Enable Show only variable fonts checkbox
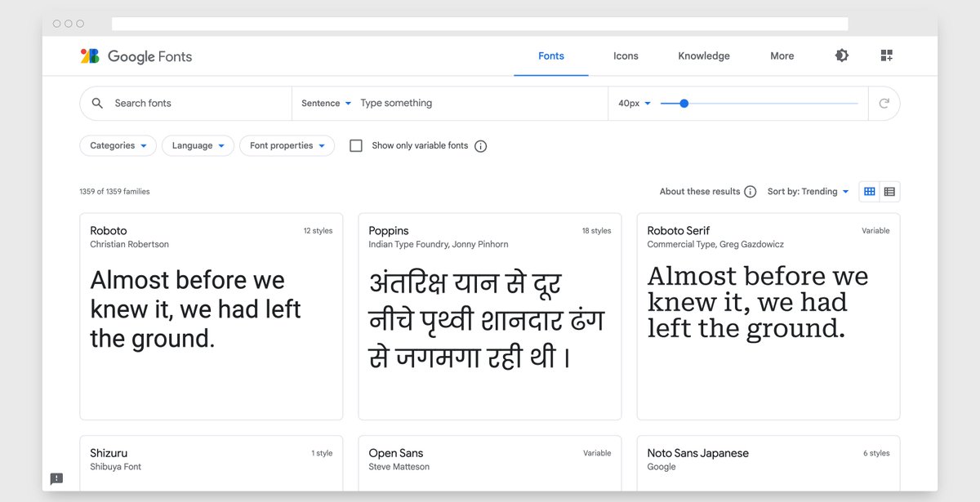Screen dimensions: 980x502 [x=356, y=145]
